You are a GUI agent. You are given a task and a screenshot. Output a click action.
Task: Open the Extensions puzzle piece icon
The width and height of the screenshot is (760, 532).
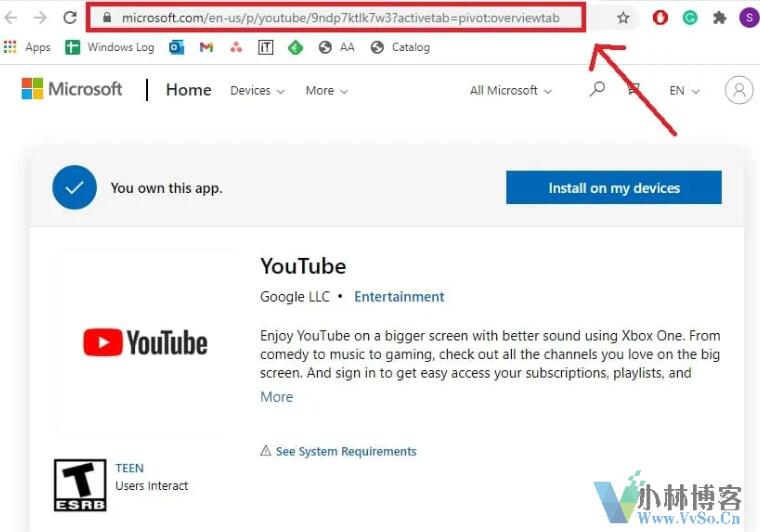[720, 18]
